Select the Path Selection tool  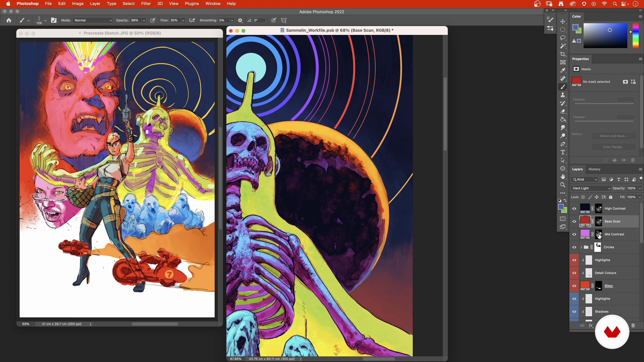[563, 160]
